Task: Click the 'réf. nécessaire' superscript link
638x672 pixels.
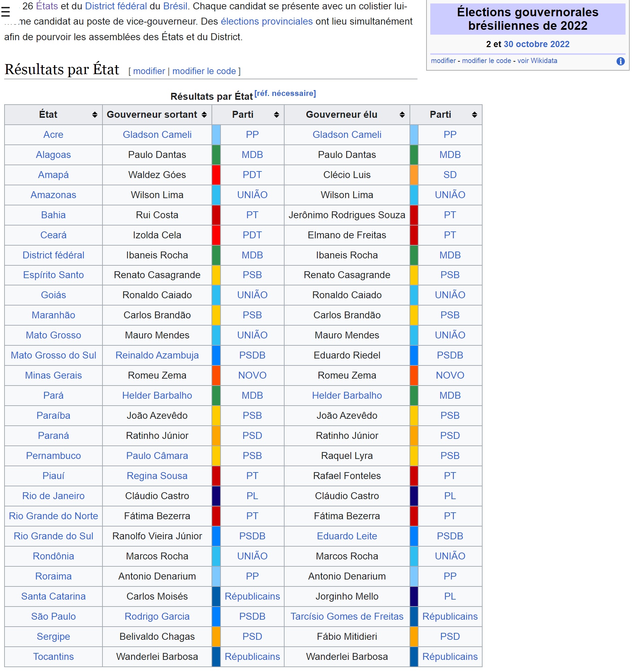Action: pos(285,94)
